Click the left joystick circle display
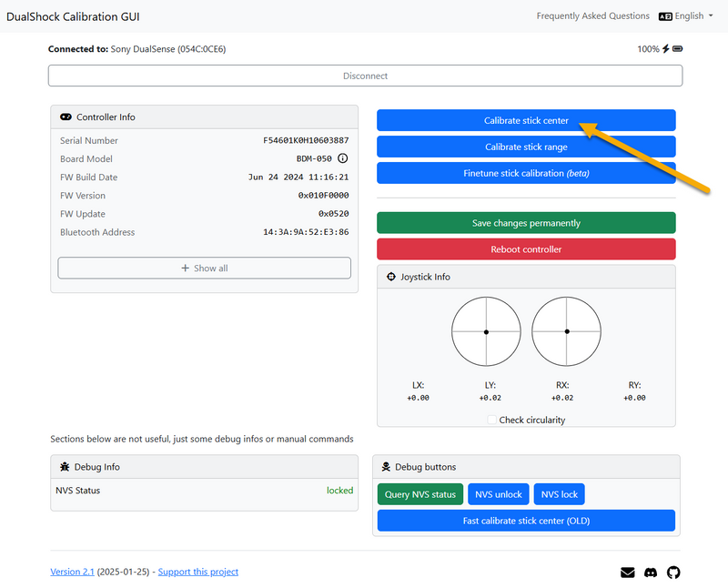Screen dimensions: 728x588 click(486, 331)
